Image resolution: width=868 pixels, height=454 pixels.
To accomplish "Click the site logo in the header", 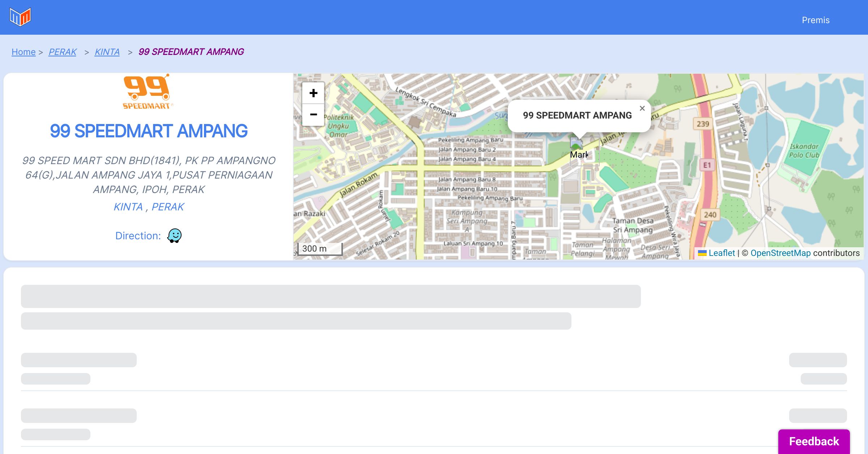I will click(20, 17).
